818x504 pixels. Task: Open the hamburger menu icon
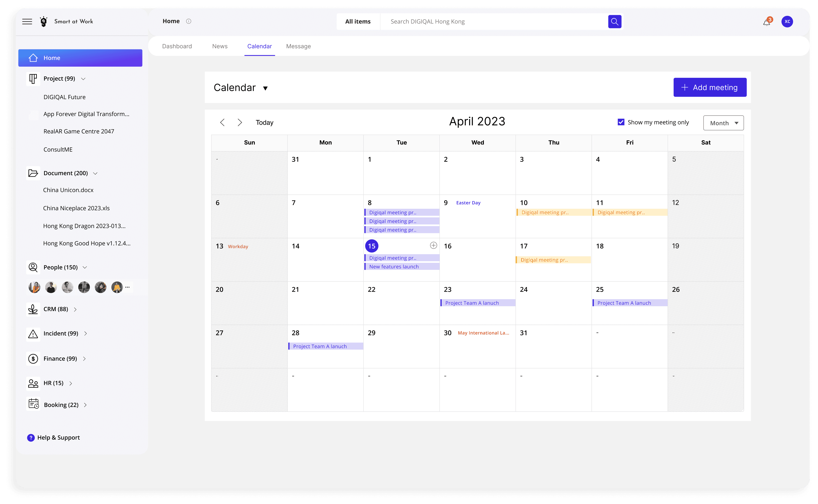point(27,22)
